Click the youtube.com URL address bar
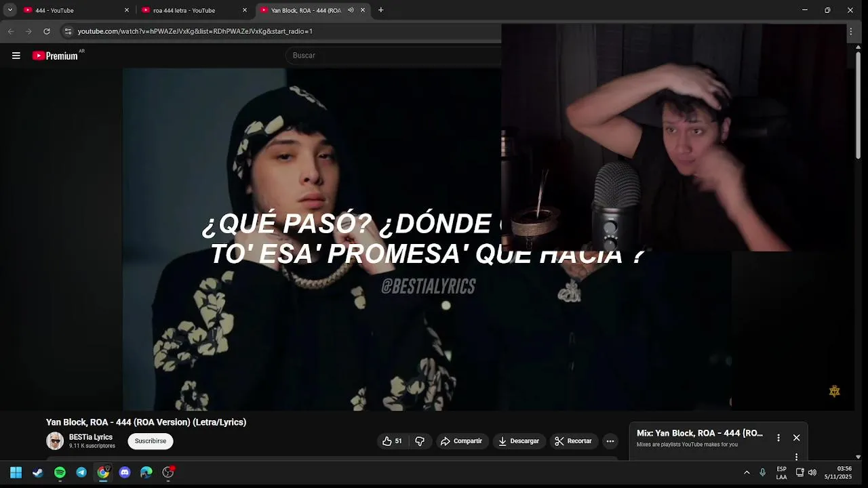Viewport: 868px width, 488px height. tap(195, 31)
